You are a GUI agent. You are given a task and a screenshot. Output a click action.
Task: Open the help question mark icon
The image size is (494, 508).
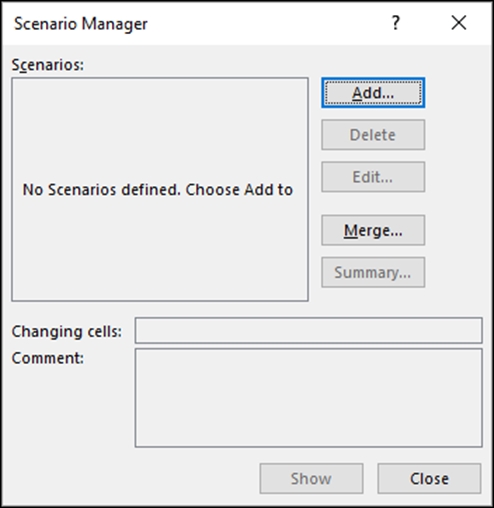pos(395,23)
